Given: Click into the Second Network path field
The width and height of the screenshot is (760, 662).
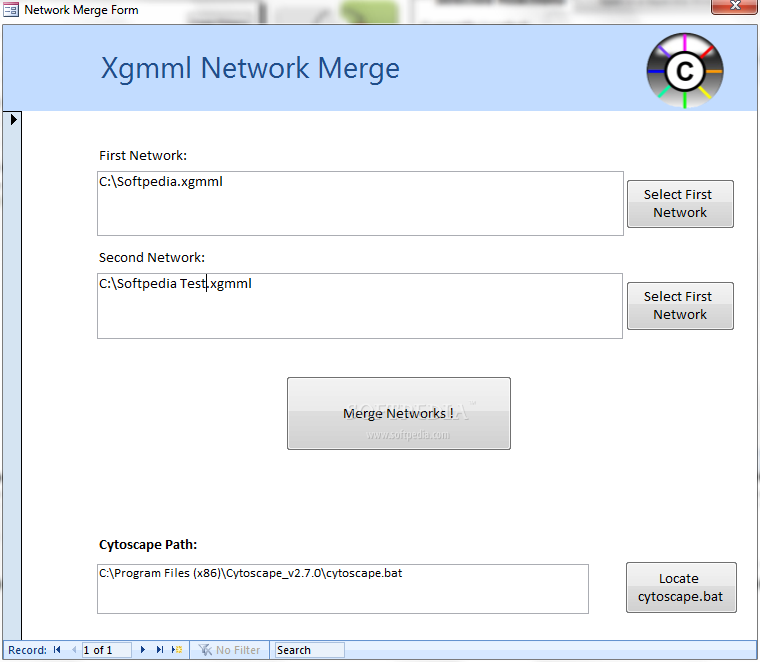Looking at the screenshot, I should (x=360, y=306).
